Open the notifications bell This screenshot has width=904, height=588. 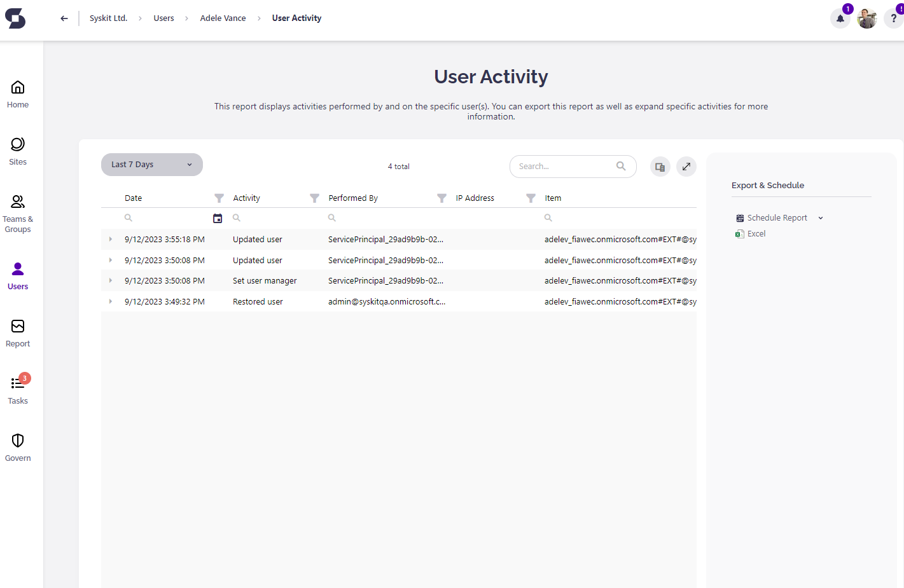pos(840,18)
